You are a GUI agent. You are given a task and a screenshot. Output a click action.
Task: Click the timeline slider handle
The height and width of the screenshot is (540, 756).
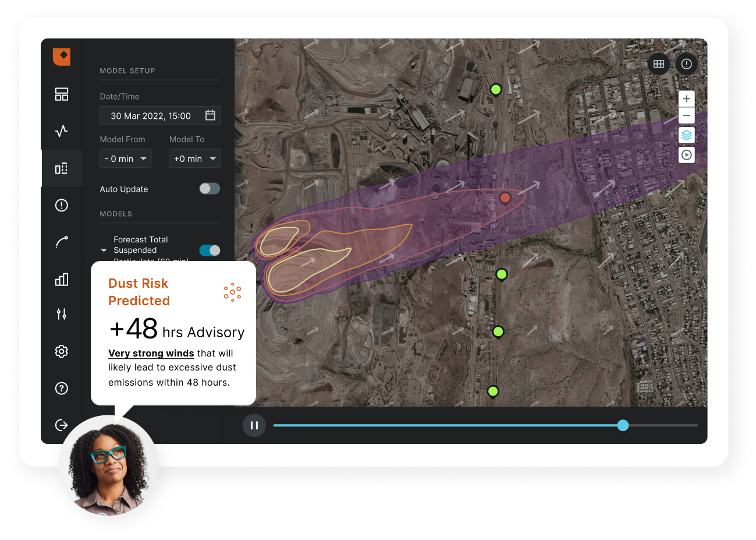tap(623, 425)
